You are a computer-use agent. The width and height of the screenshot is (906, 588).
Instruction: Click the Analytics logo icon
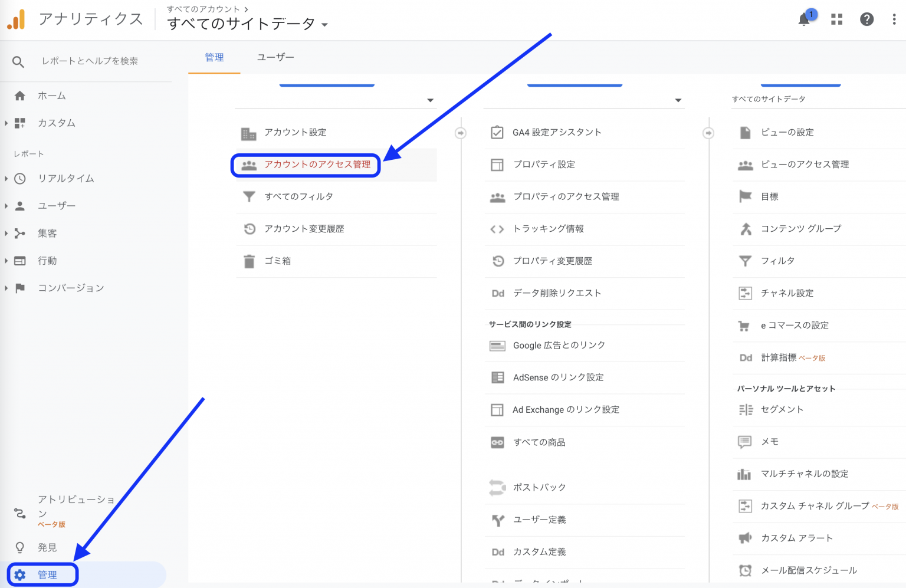[17, 19]
